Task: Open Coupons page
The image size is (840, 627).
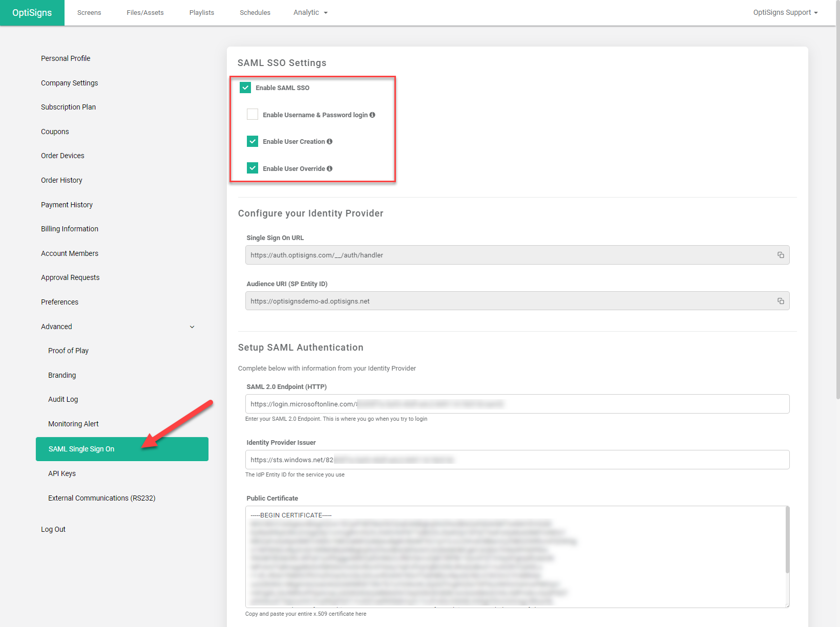Action: pos(55,132)
